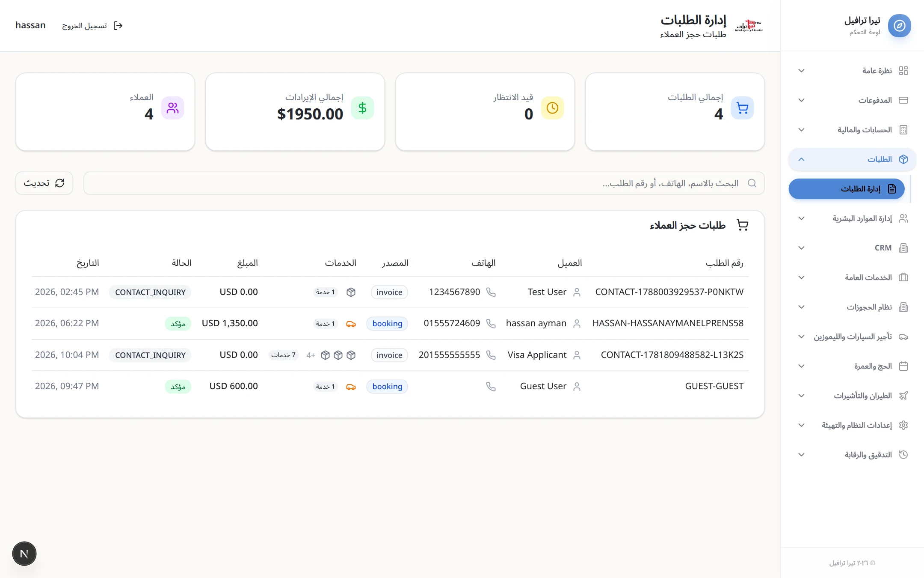Click the invoice badge in Visa Applicant row

pyautogui.click(x=389, y=355)
